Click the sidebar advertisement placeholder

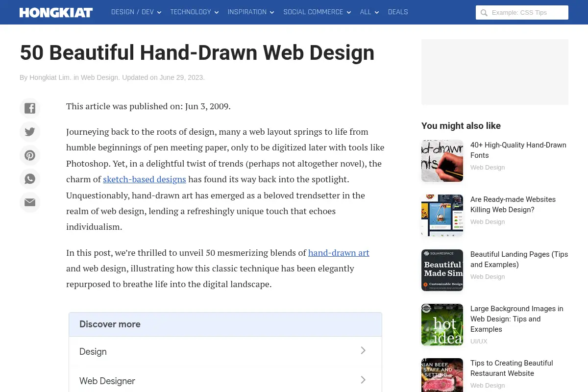(x=495, y=72)
